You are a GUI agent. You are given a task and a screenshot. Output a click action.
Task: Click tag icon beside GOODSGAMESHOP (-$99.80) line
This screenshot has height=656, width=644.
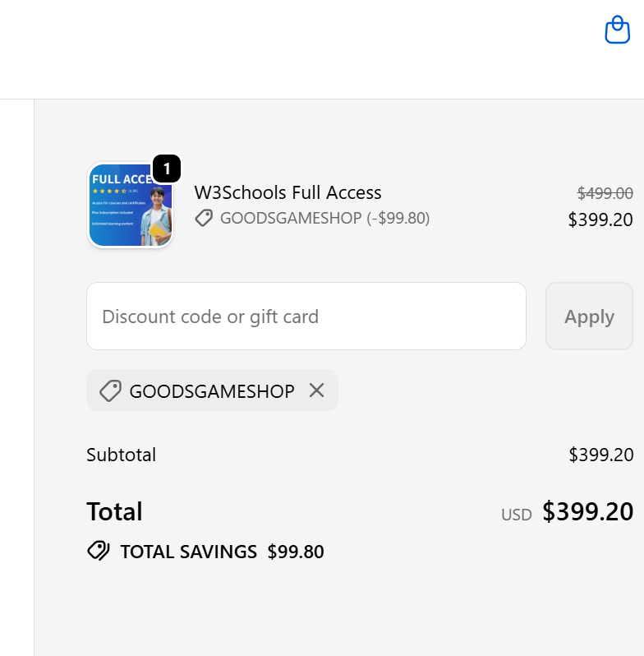204,218
